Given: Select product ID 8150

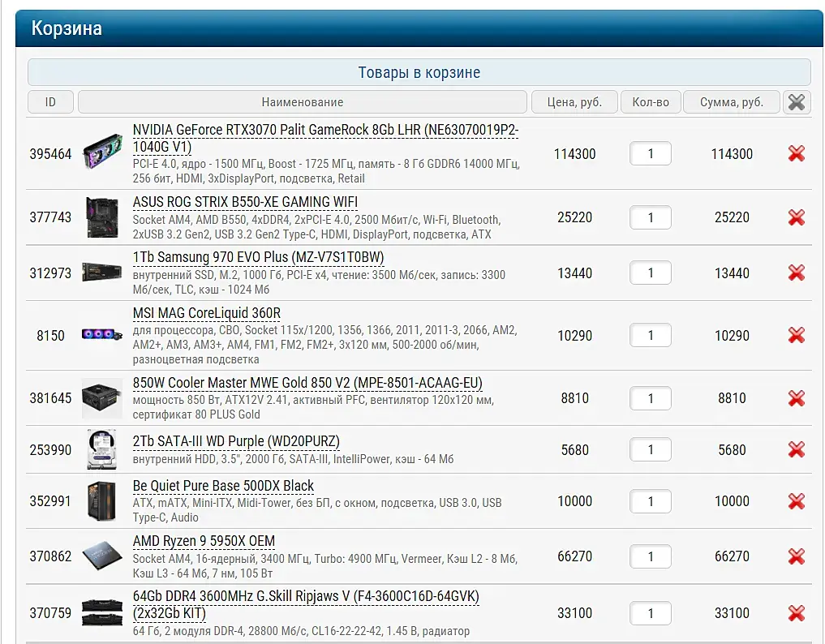Looking at the screenshot, I should [x=50, y=336].
